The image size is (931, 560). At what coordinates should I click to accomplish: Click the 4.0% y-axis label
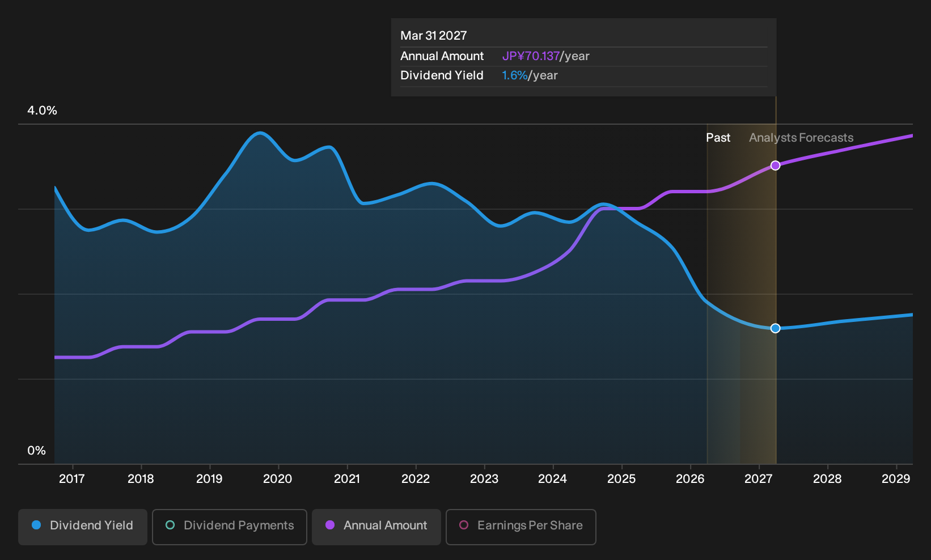point(42,111)
